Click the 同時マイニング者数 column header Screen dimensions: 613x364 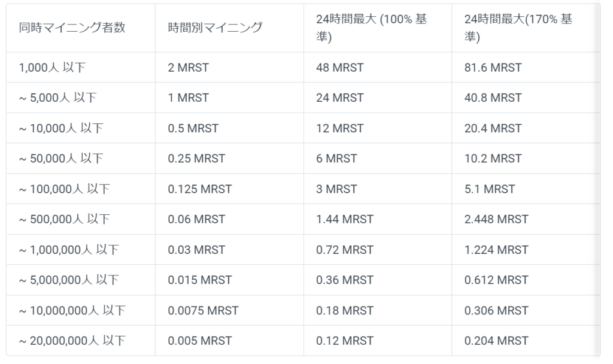pyautogui.click(x=72, y=28)
